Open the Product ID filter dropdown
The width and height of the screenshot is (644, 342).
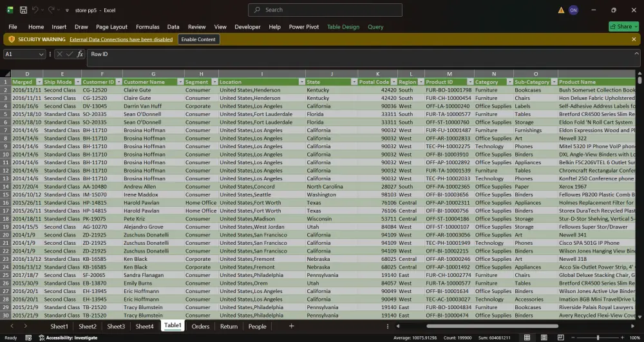click(470, 82)
